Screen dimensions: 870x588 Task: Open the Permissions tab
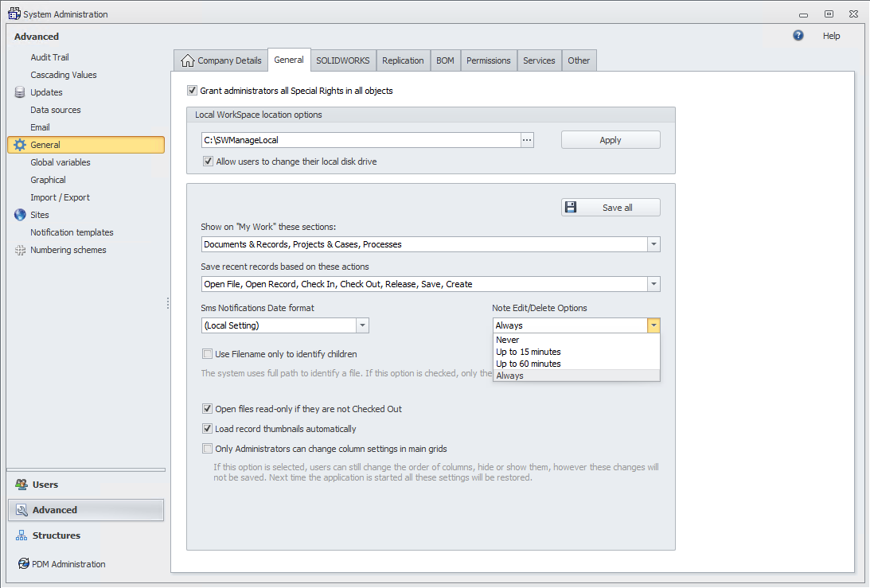[488, 60]
